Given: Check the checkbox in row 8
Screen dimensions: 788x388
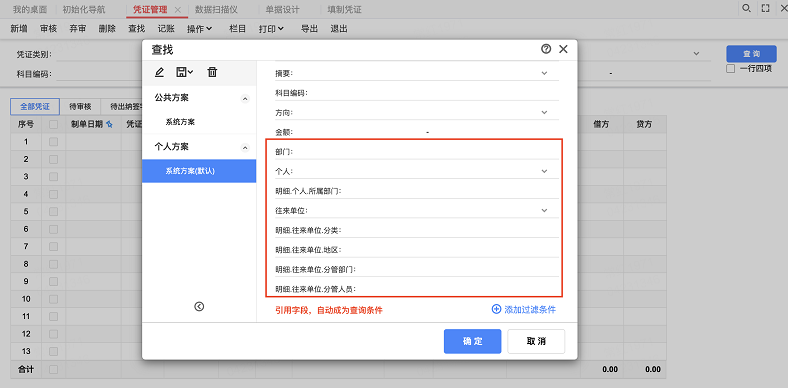Looking at the screenshot, I should [53, 264].
